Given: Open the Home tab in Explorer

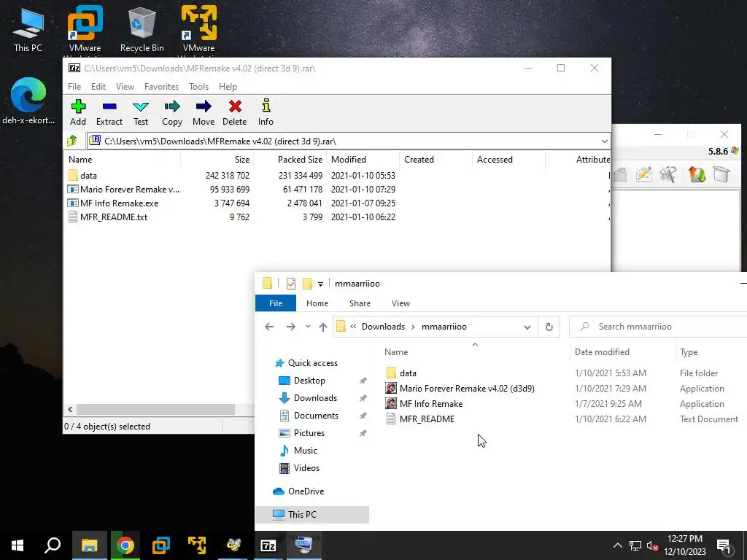Looking at the screenshot, I should coord(317,303).
